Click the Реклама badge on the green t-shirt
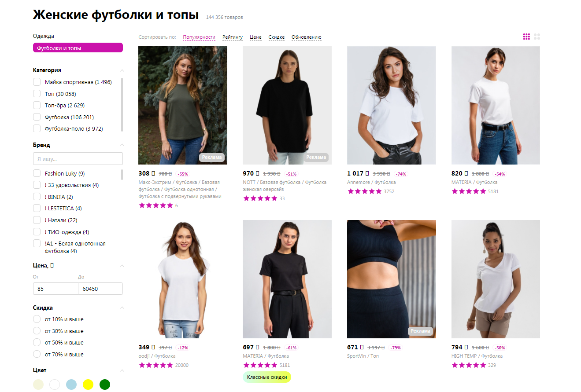This screenshot has height=392, width=581. click(x=212, y=158)
